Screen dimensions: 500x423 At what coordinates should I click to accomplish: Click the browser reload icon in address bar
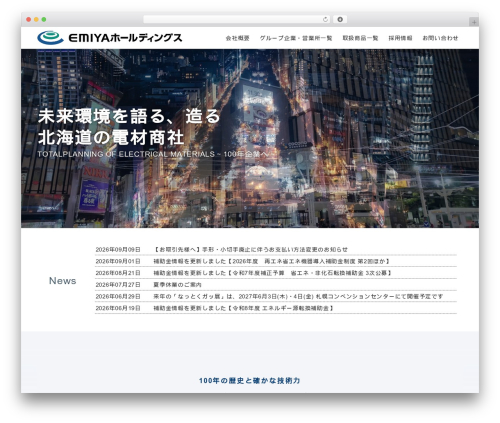click(x=325, y=20)
